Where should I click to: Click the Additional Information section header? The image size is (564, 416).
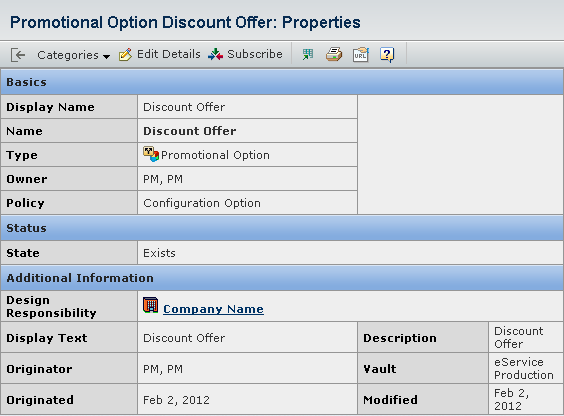click(282, 278)
